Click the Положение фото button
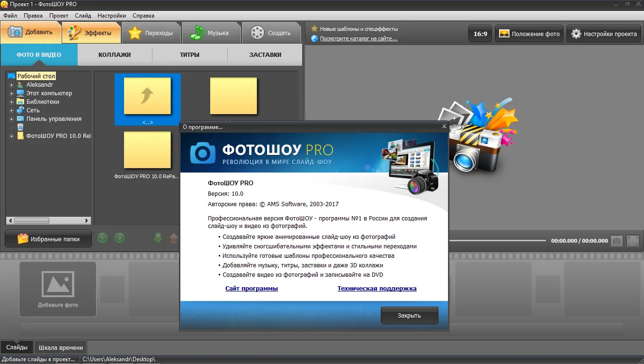This screenshot has width=644, height=364. tap(529, 34)
